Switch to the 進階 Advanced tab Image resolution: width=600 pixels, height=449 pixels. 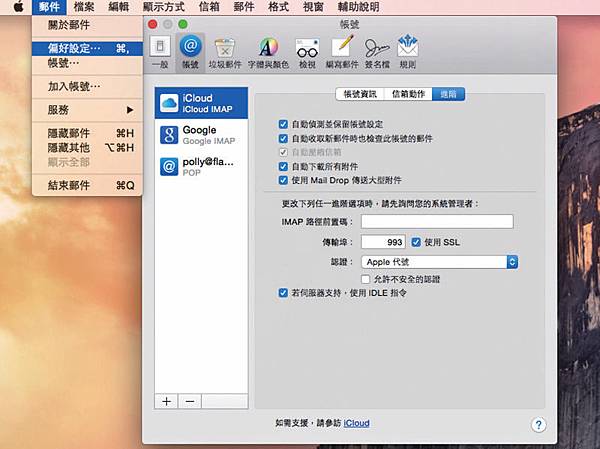pyautogui.click(x=448, y=94)
